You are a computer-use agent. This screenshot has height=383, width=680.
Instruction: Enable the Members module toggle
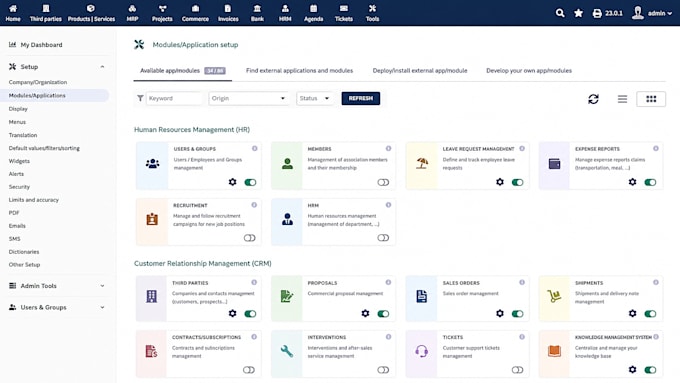coord(383,182)
